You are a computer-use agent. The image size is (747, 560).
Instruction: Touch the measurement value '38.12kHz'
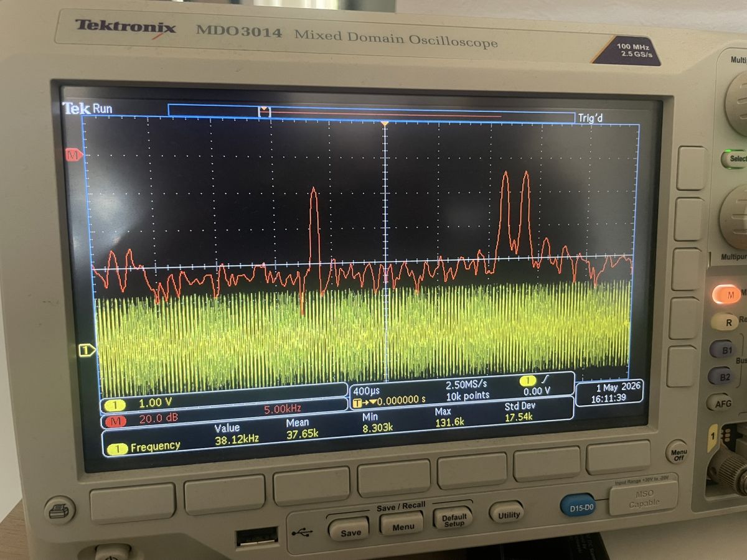(237, 438)
